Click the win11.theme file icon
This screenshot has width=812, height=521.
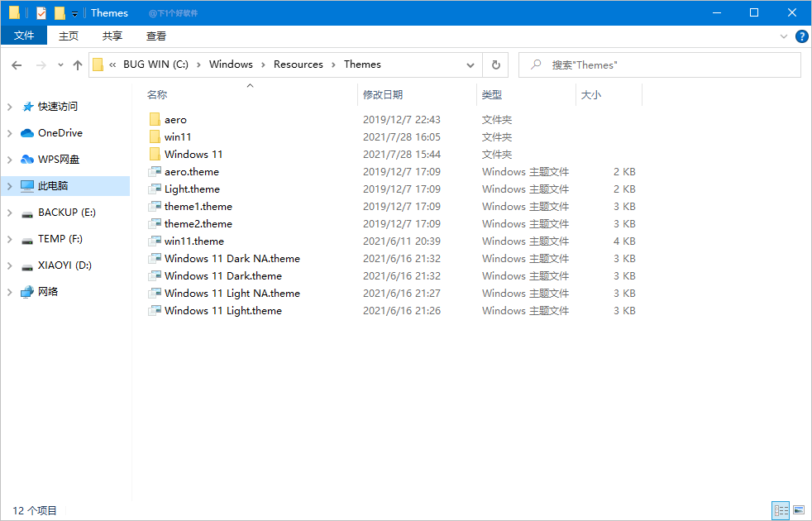tap(155, 241)
